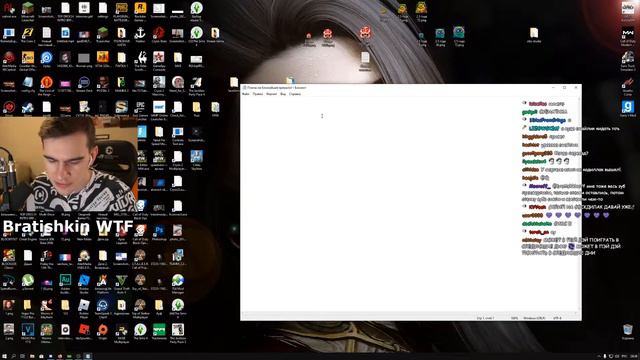Select the white anchor desktop icon
This screenshot has height=360, width=640.
pos(140,35)
